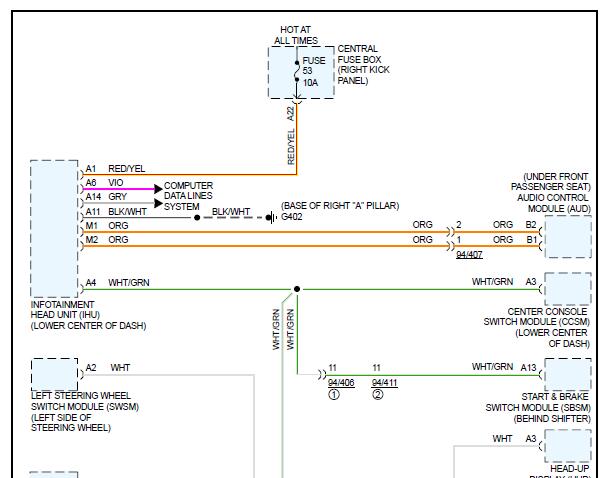Viewport: 605px width, 478px height.
Task: Click the circled note number 2
Action: point(378,395)
